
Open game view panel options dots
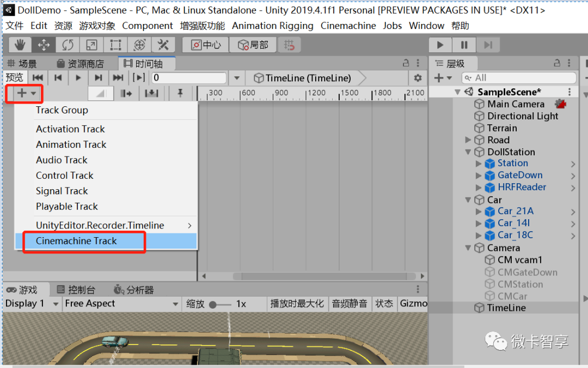(x=418, y=289)
